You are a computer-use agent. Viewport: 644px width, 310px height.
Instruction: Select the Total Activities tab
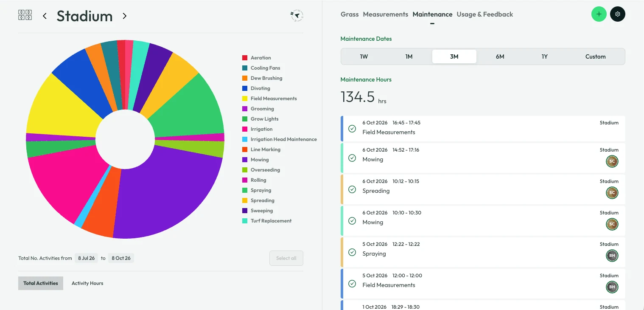[41, 283]
